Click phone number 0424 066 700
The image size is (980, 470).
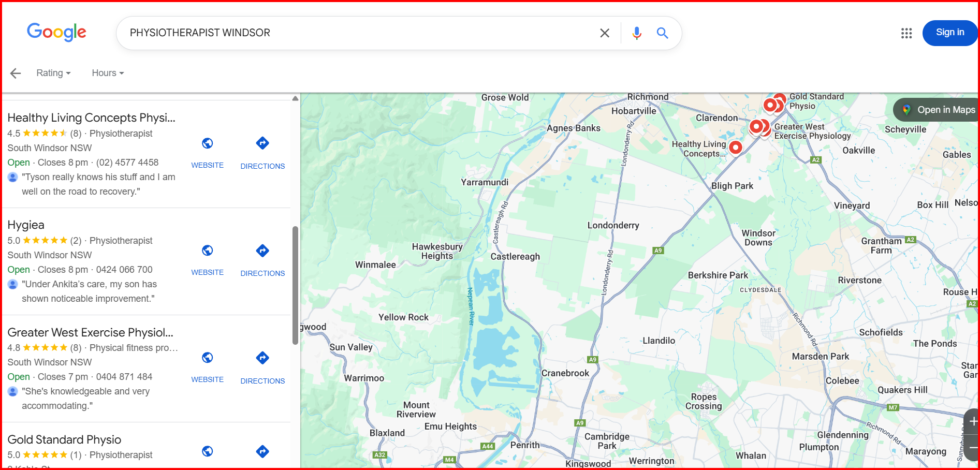click(x=124, y=270)
